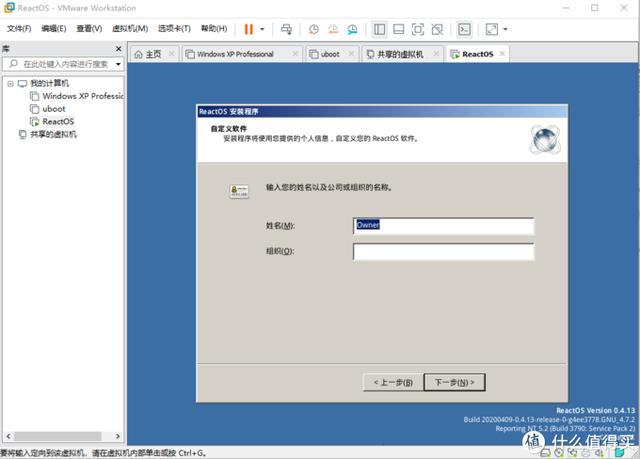Click the printer status bar icon

click(586, 453)
